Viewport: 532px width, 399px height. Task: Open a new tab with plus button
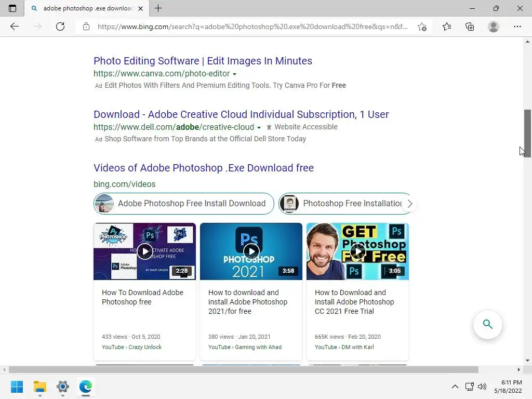pyautogui.click(x=158, y=8)
